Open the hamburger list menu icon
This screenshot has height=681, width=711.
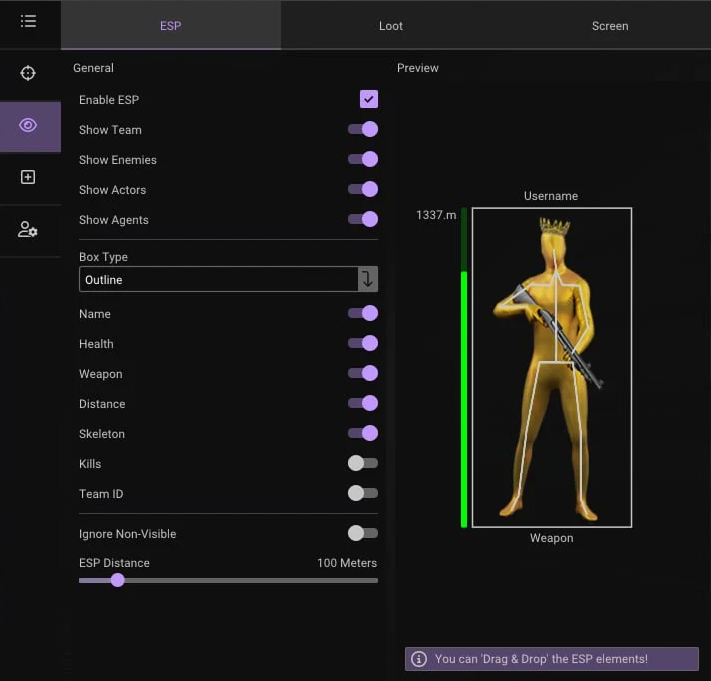coord(28,21)
